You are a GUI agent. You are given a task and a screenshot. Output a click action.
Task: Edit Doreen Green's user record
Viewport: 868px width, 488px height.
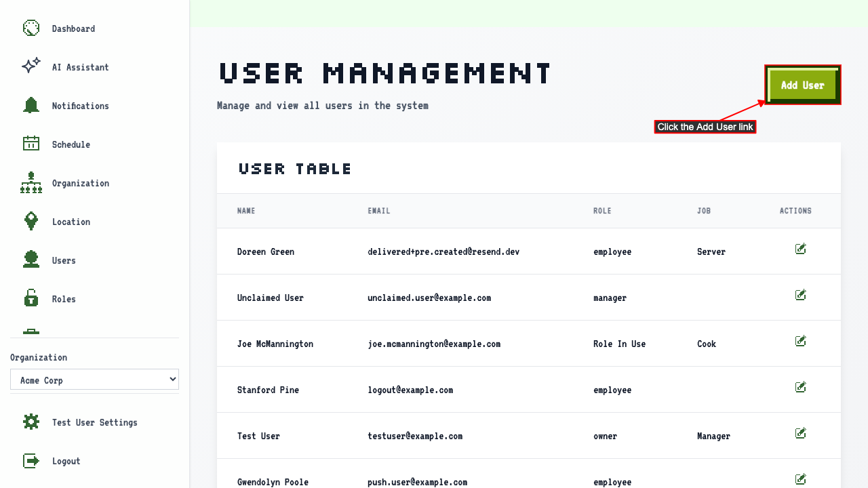(x=801, y=249)
